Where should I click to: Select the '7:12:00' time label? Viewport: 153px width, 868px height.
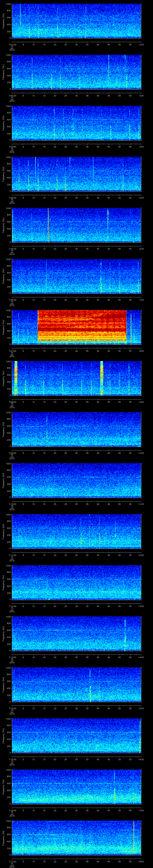pyautogui.click(x=12, y=606)
